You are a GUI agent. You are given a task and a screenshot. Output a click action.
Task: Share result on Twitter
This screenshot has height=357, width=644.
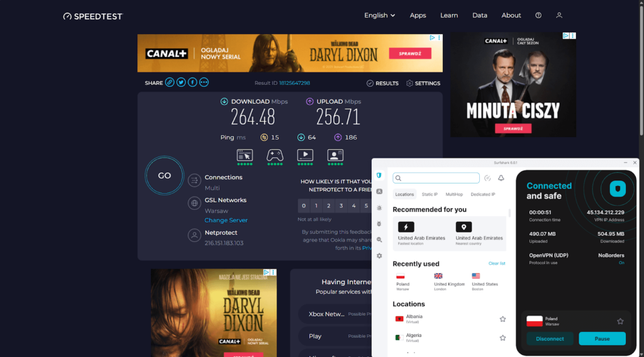pos(181,82)
